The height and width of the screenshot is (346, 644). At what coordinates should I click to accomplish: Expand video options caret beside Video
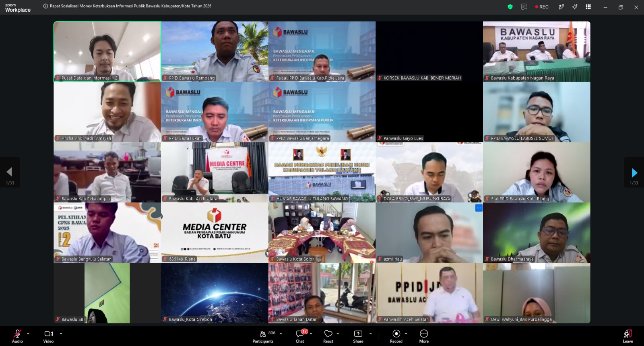point(61,334)
